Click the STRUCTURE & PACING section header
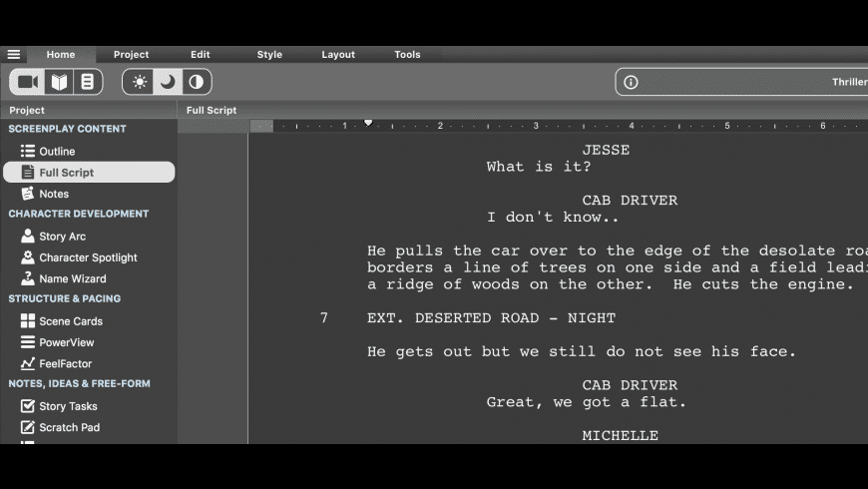 tap(64, 298)
